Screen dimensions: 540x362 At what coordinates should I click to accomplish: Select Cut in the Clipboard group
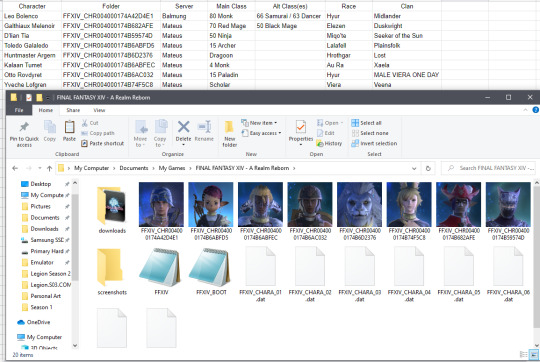click(x=90, y=123)
